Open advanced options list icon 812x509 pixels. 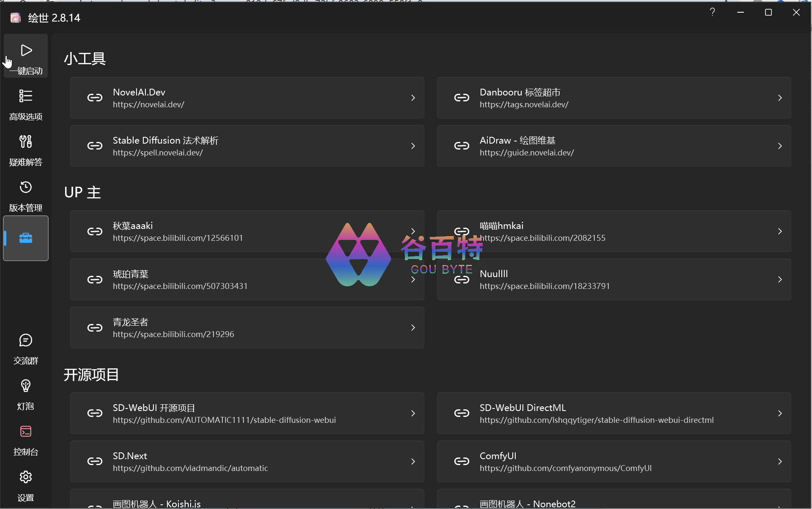point(26,96)
